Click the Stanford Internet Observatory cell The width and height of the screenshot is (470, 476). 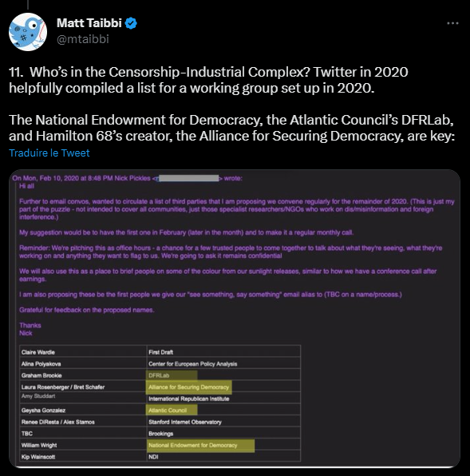tap(223, 422)
